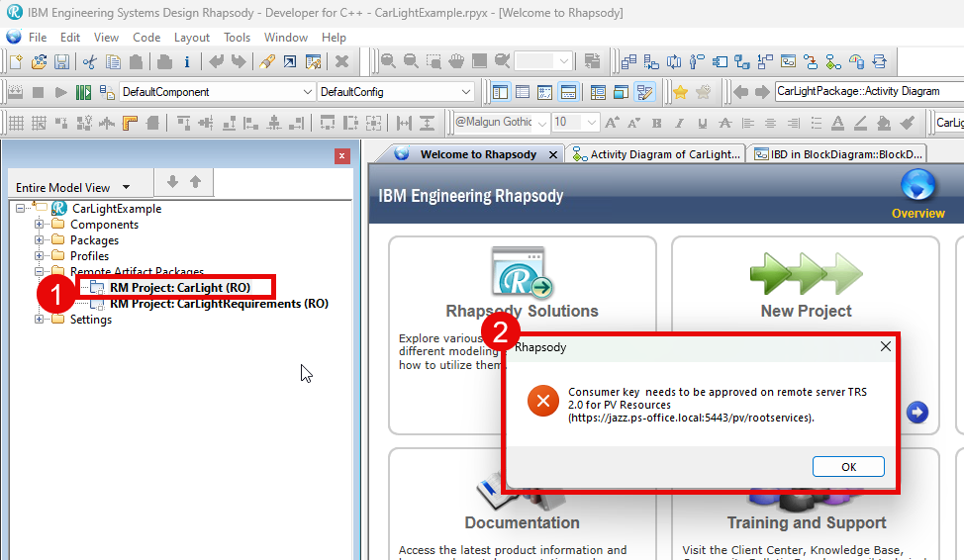Toggle the pencil-and-notepad window button
The image size is (964, 560).
point(645,92)
